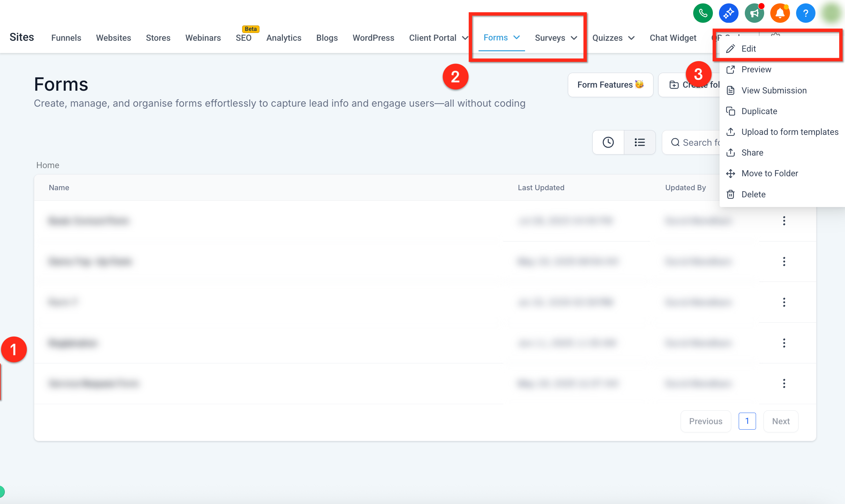
Task: Choose Duplicate from the context menu
Action: (782, 111)
